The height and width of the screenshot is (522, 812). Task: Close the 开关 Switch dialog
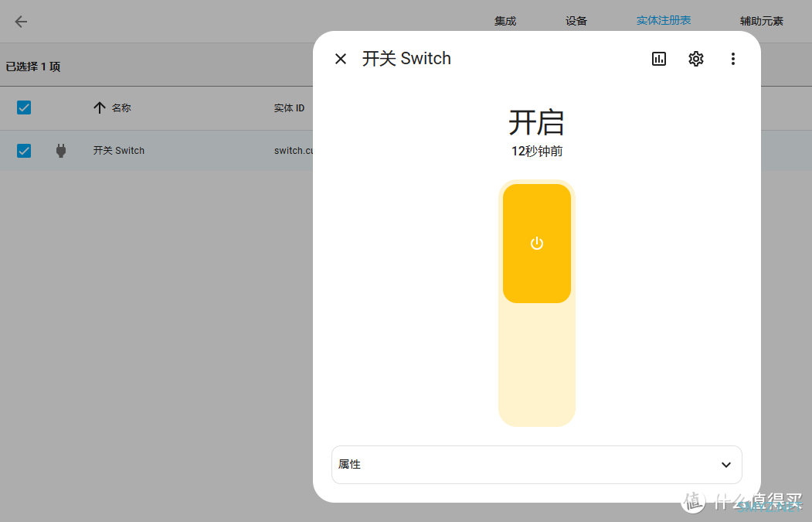coord(340,59)
